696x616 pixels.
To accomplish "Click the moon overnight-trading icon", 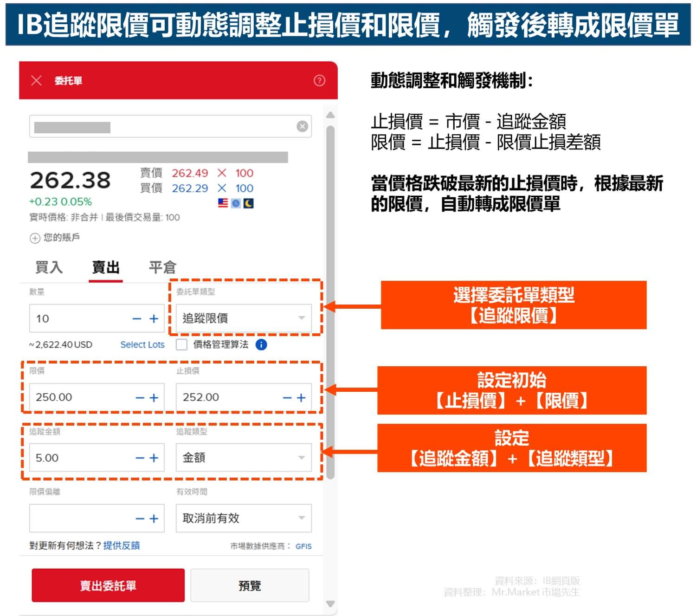I will coord(248,203).
